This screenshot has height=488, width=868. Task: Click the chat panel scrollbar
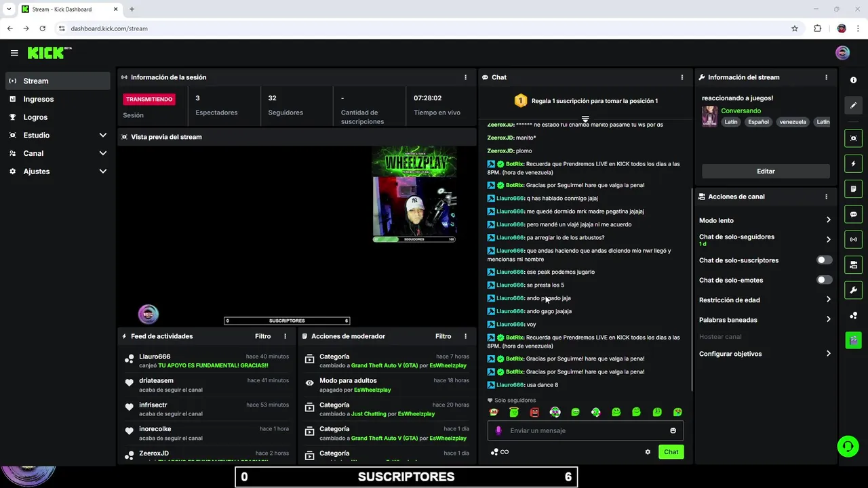point(691,288)
